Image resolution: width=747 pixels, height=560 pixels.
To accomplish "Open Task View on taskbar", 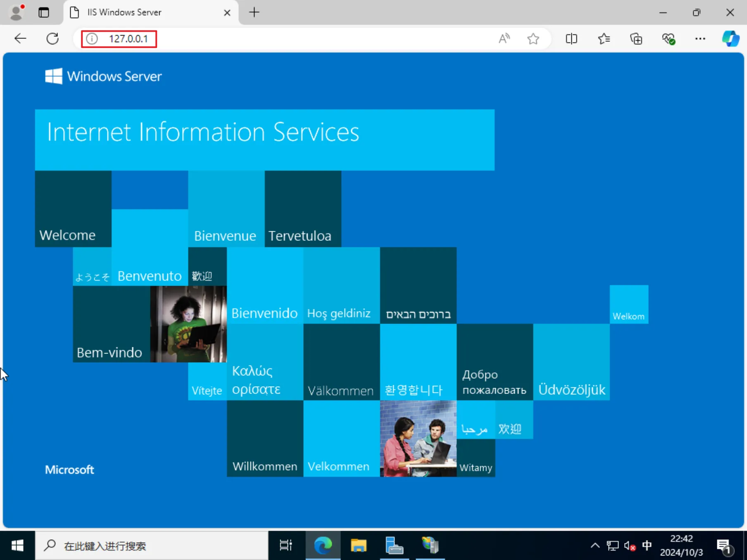I will coord(286,546).
